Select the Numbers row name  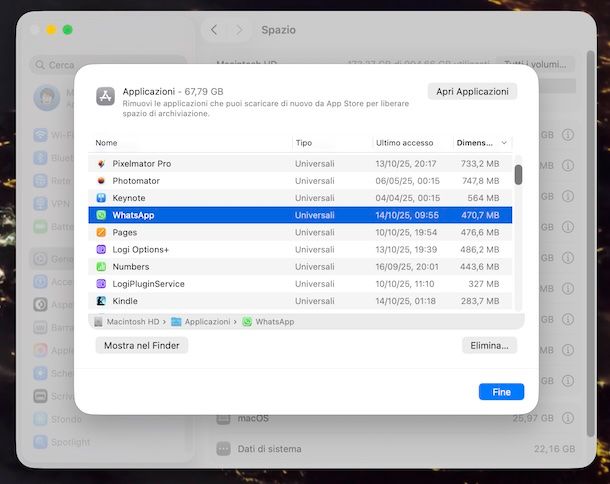(131, 267)
